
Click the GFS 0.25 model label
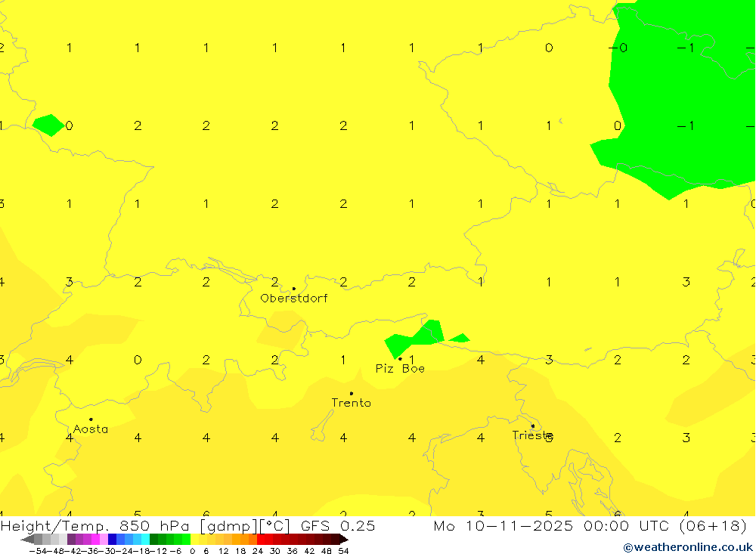tap(337, 525)
